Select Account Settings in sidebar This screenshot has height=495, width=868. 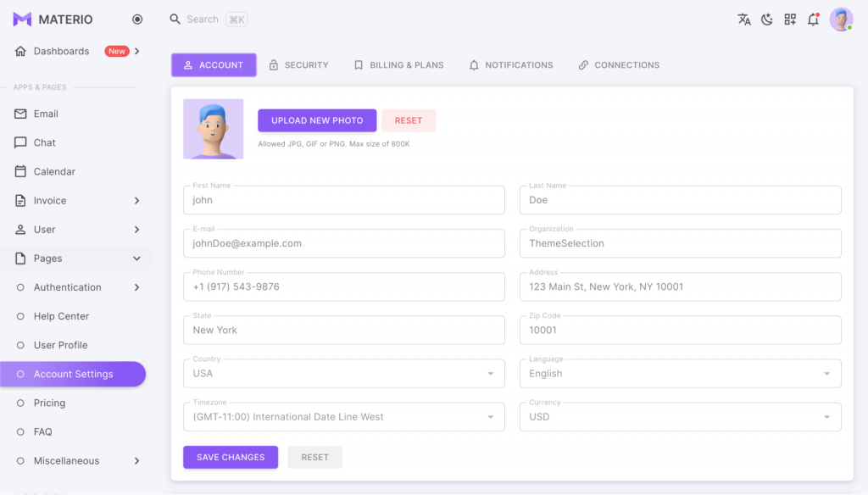pos(73,374)
